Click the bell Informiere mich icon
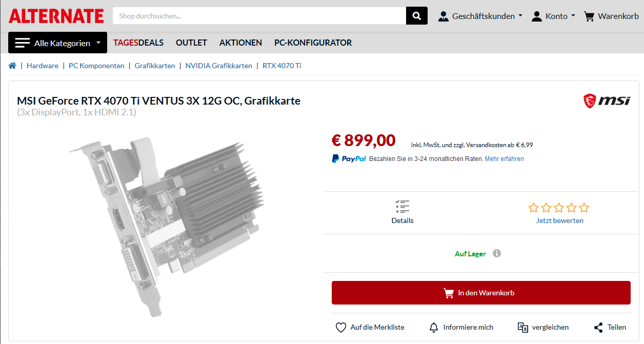Image resolution: width=644 pixels, height=344 pixels. [x=434, y=327]
